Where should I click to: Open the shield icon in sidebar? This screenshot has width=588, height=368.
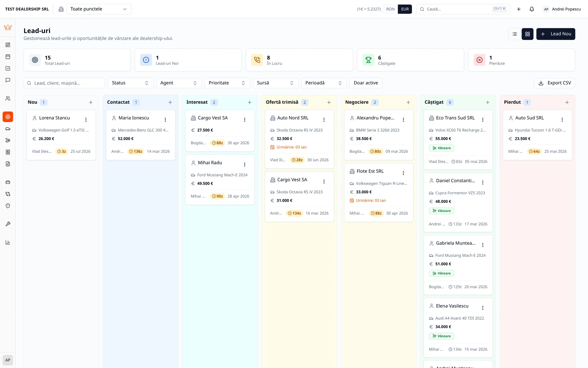(8, 206)
